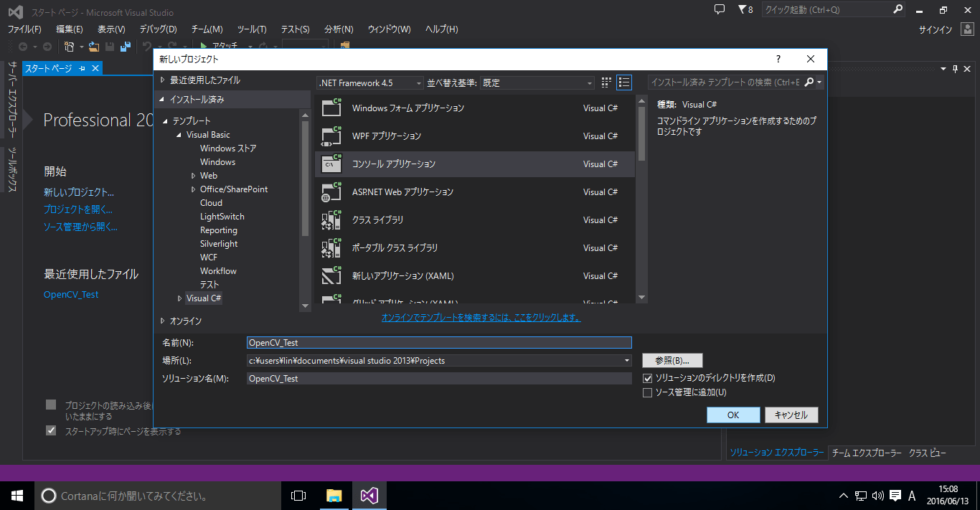Click the template list vertical scrollbar thumb
Viewport: 980px width, 510px height.
[x=642, y=135]
